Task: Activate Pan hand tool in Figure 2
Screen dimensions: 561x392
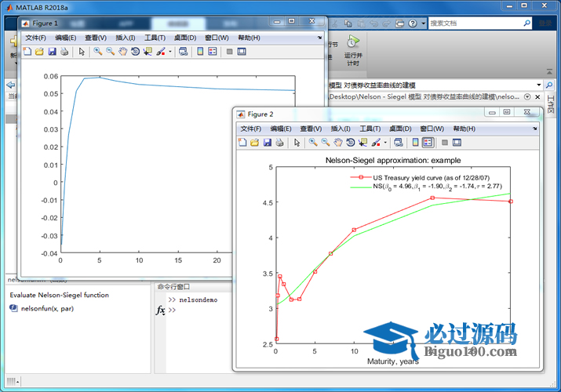Action: click(x=337, y=143)
